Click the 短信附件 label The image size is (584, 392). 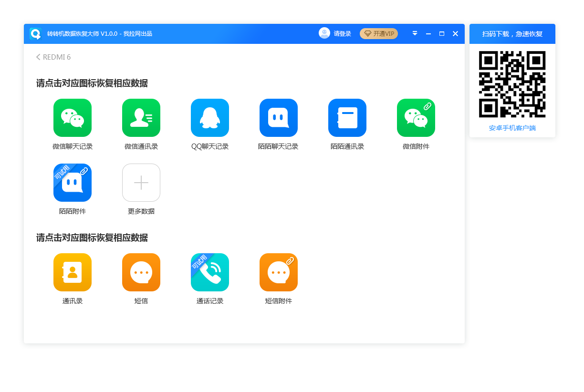(x=279, y=301)
